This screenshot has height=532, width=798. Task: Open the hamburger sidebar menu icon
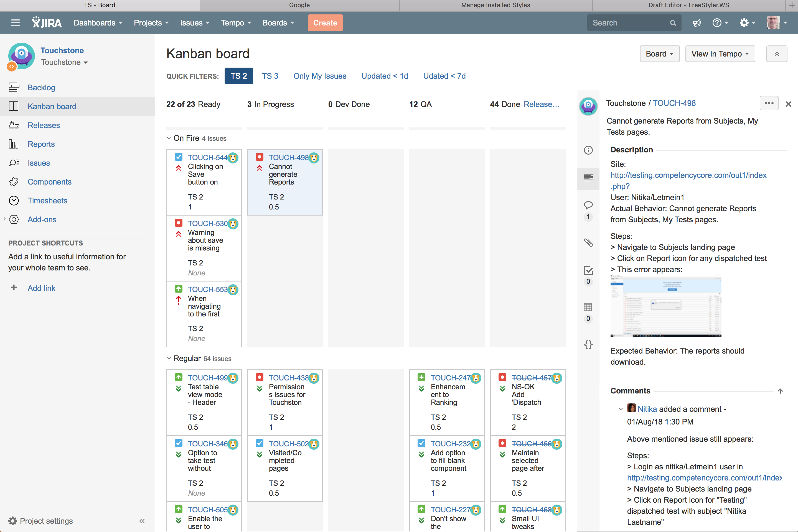(15, 23)
